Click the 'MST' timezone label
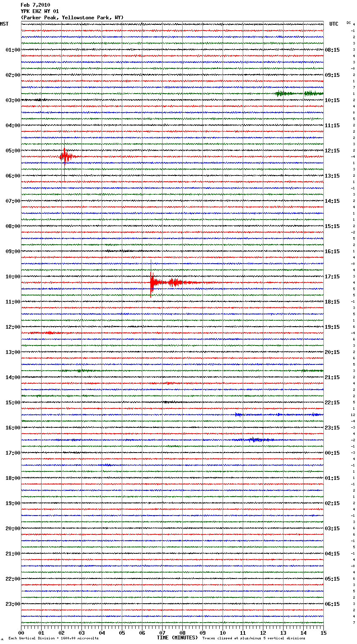The image size is (357, 644). [x=4, y=24]
